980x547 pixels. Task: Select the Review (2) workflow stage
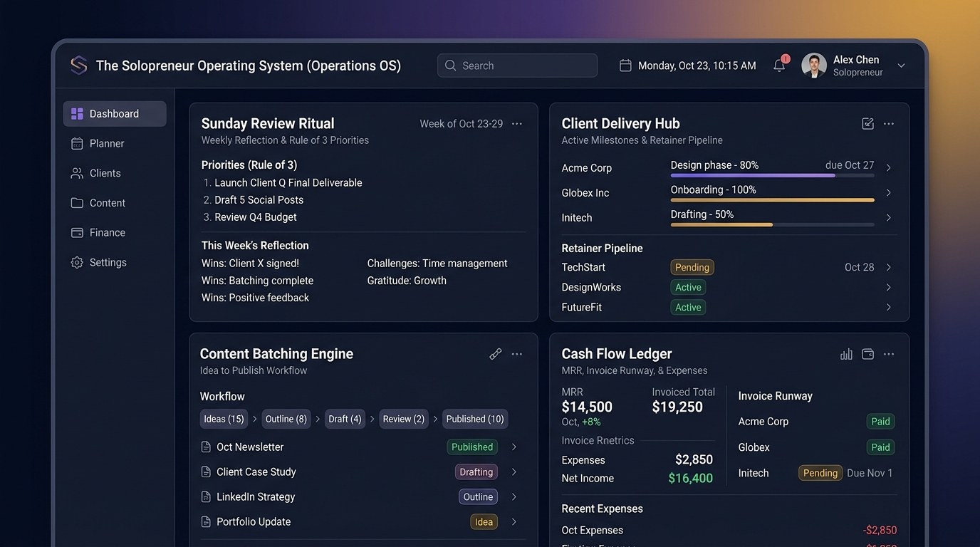pyautogui.click(x=404, y=420)
